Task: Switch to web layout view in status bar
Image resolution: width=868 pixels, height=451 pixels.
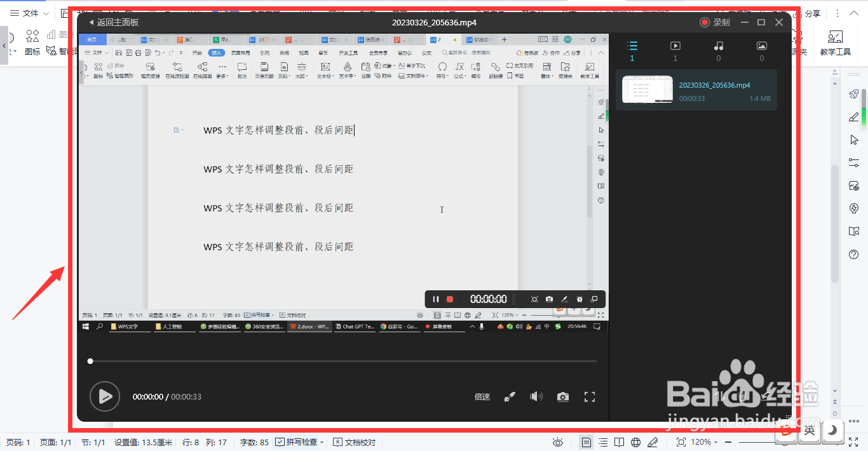Action: pos(636,442)
